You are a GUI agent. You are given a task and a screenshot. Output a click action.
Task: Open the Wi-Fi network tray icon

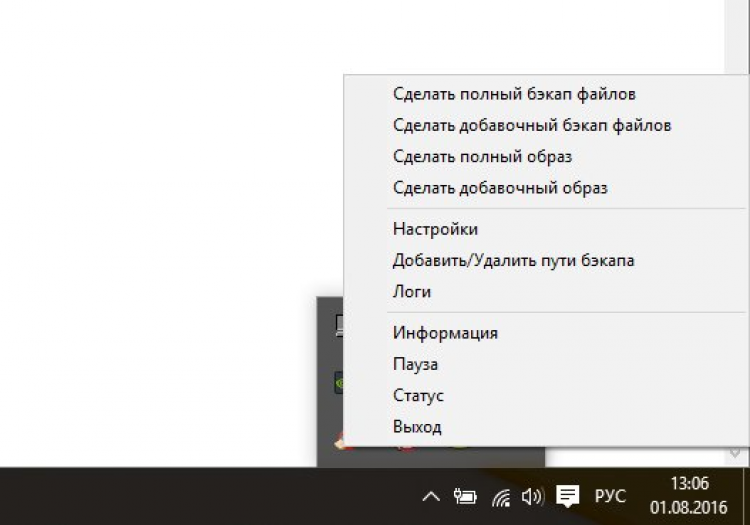pos(501,496)
